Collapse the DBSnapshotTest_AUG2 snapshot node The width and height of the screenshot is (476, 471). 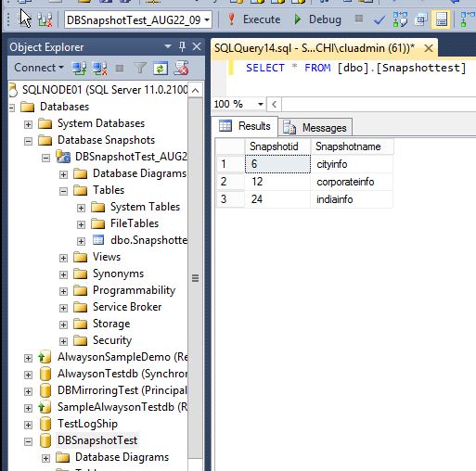click(x=45, y=158)
